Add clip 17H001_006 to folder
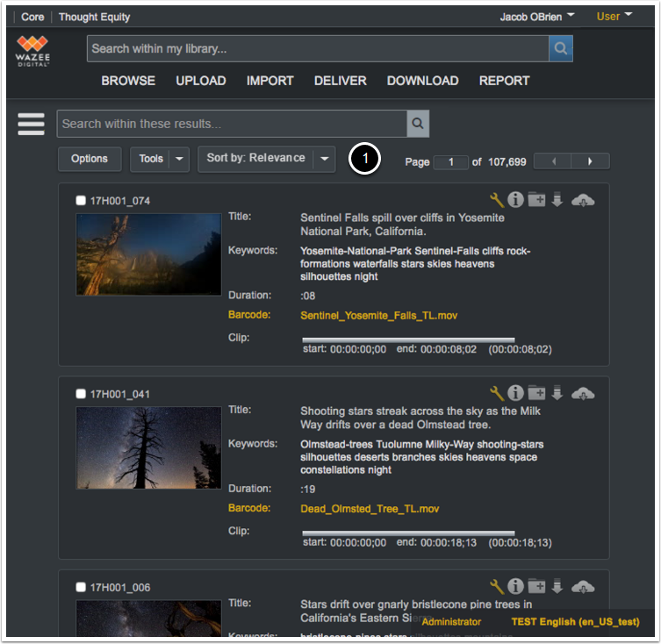Screen dimensions: 661x644 click(x=536, y=586)
